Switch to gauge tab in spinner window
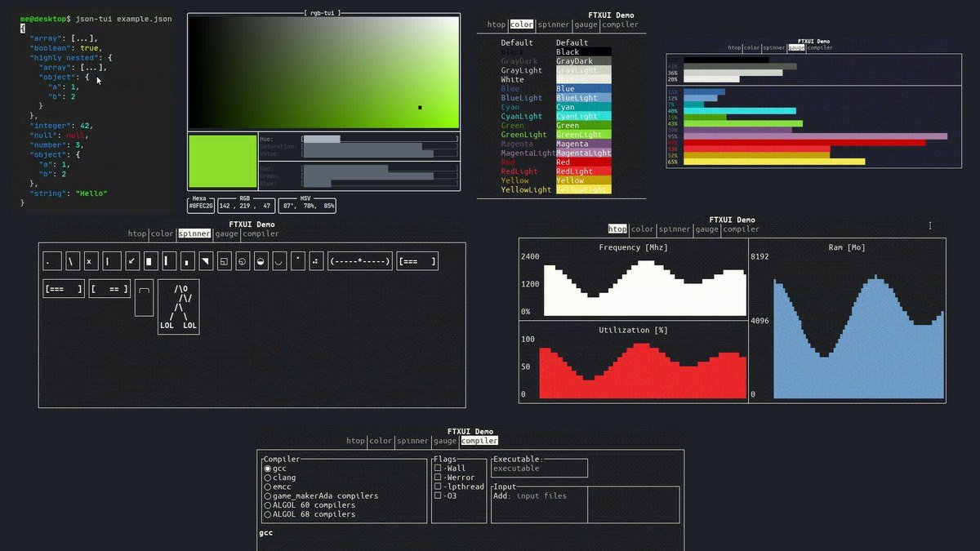The height and width of the screenshot is (551, 980). point(226,233)
